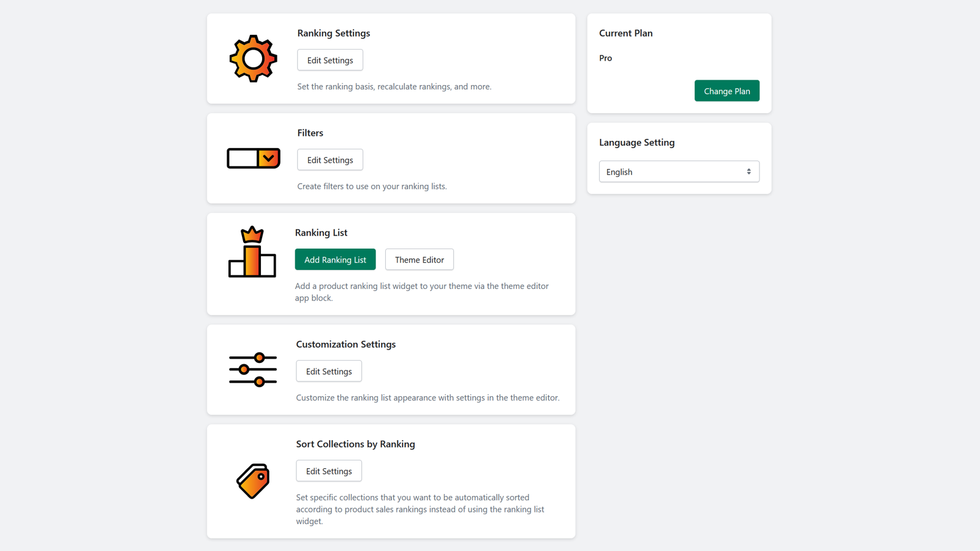980x551 pixels.
Task: Click the Pro plan label
Action: (605, 58)
